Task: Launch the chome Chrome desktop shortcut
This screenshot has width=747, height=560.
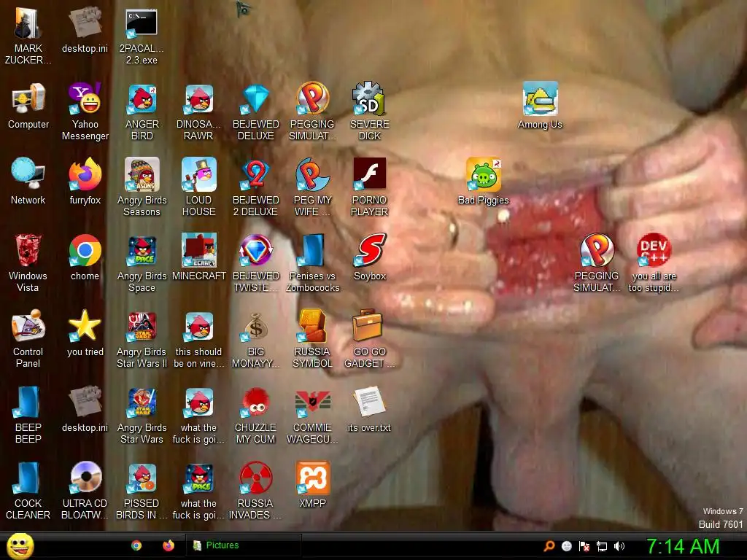Action: tap(85, 258)
